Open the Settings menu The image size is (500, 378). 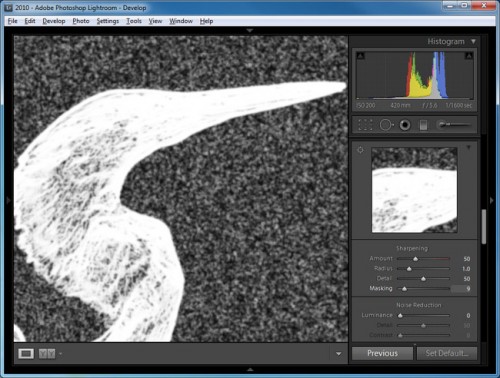tap(108, 21)
